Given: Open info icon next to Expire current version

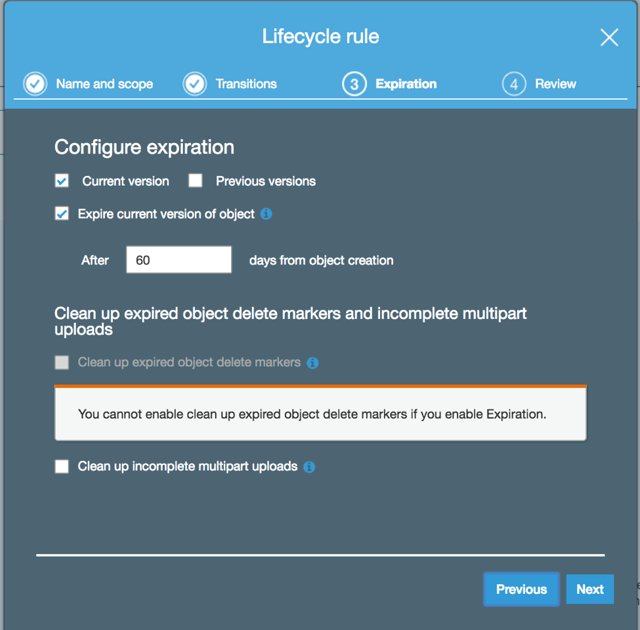Looking at the screenshot, I should [266, 214].
